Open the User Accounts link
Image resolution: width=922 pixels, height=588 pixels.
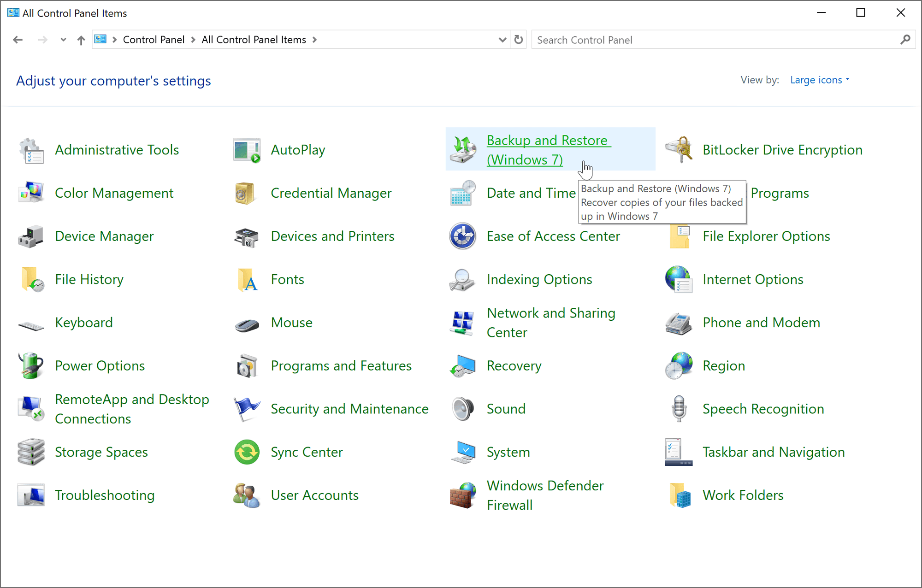tap(314, 495)
